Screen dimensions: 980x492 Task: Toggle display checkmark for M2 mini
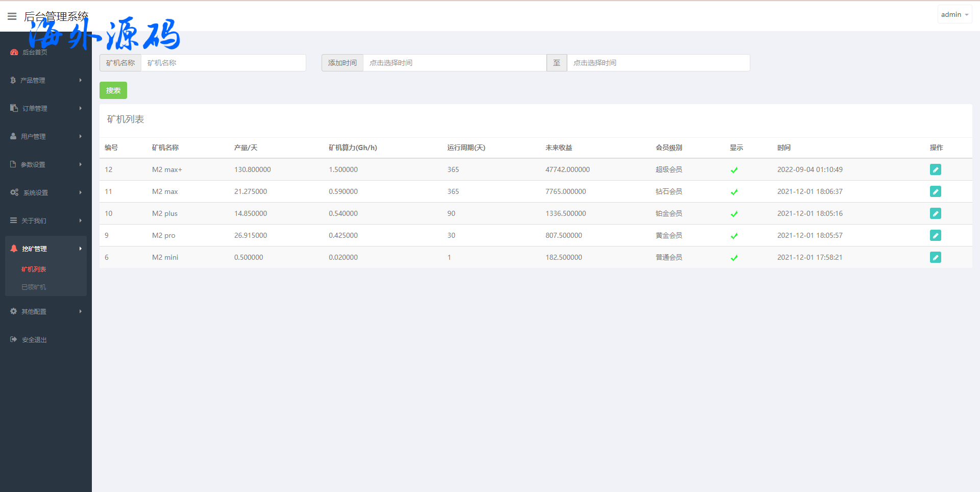pyautogui.click(x=734, y=258)
